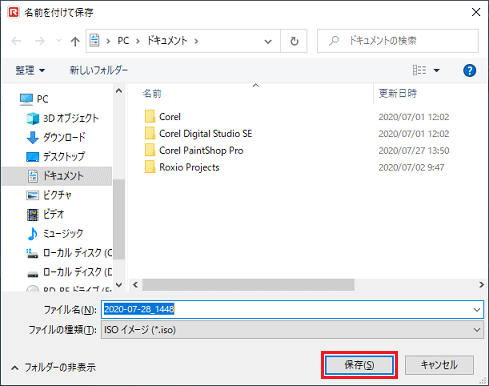Select ローカル ディスク (C drive

pyautogui.click(x=69, y=253)
